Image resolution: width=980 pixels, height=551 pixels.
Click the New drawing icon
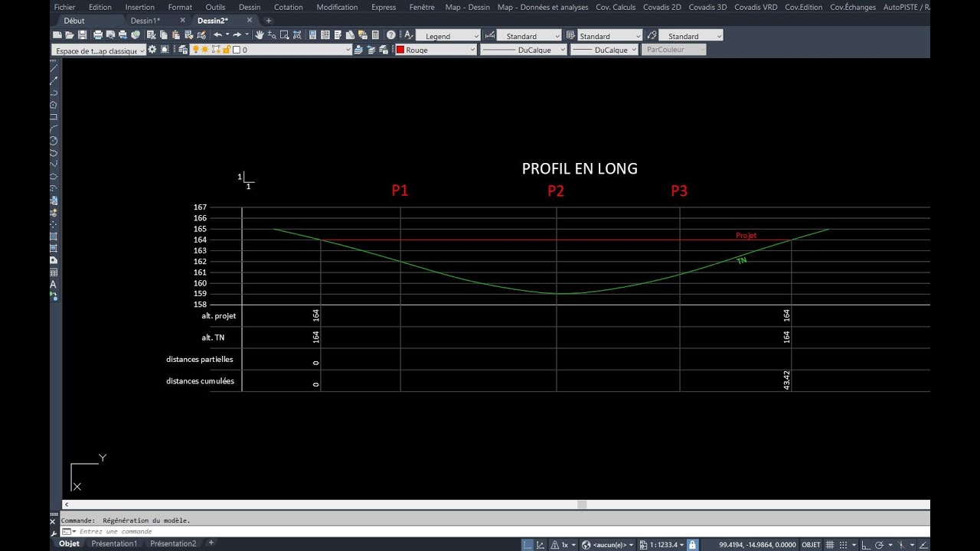(57, 34)
